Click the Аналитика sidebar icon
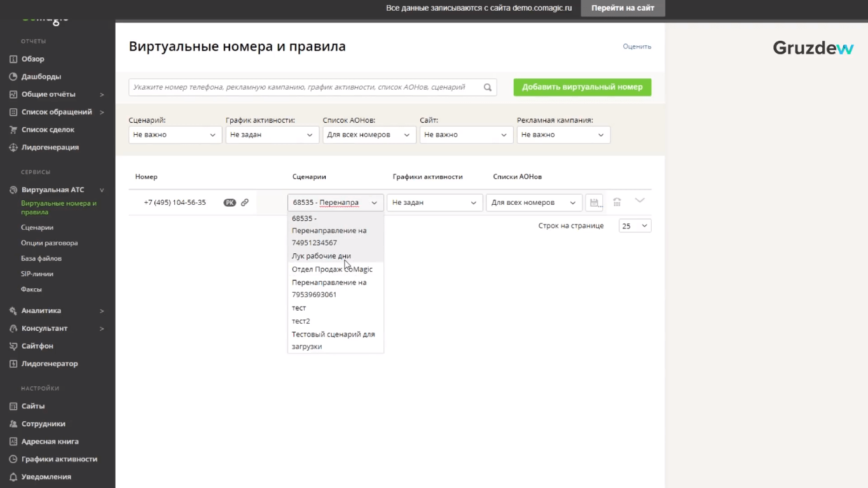This screenshot has width=868, height=488. 13,310
